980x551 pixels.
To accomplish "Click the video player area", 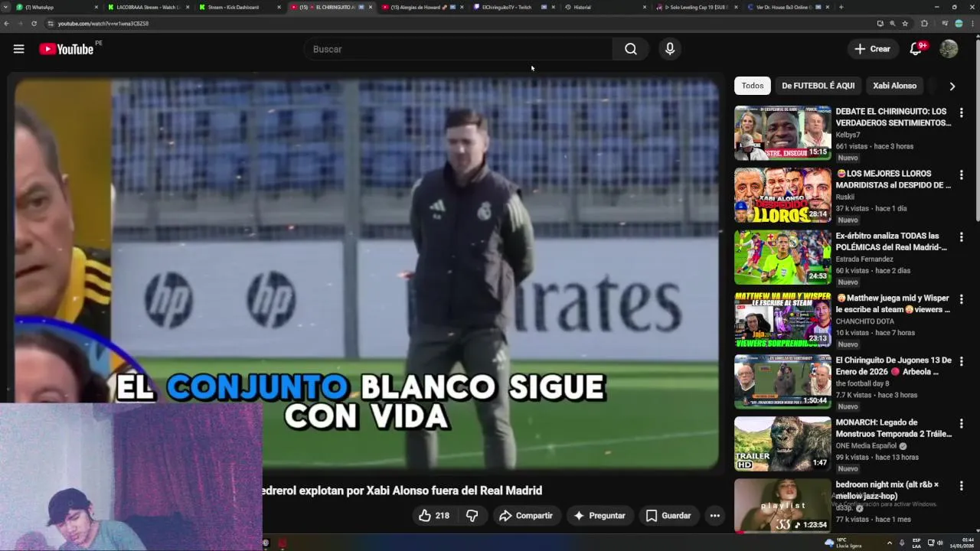I will tap(366, 273).
